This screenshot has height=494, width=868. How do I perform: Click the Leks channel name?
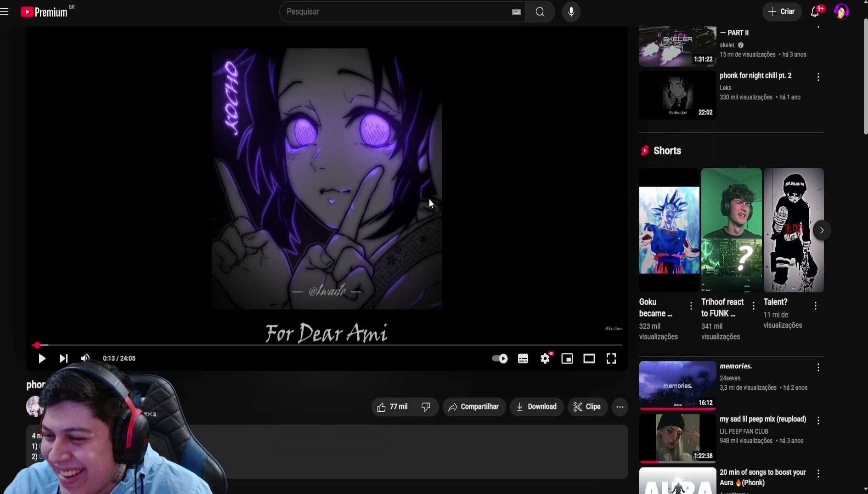(726, 88)
